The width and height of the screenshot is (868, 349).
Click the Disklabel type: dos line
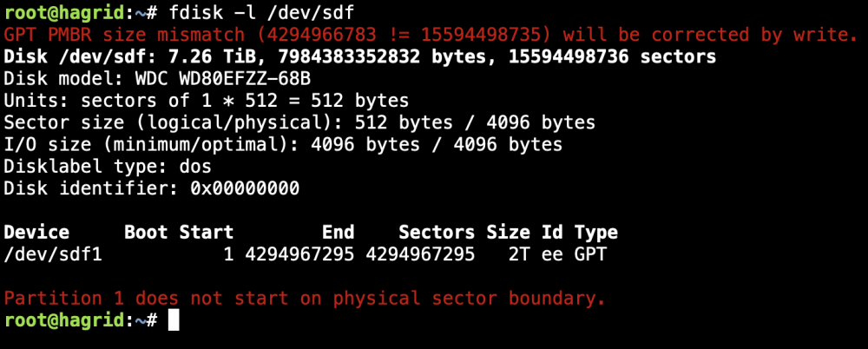(x=108, y=167)
